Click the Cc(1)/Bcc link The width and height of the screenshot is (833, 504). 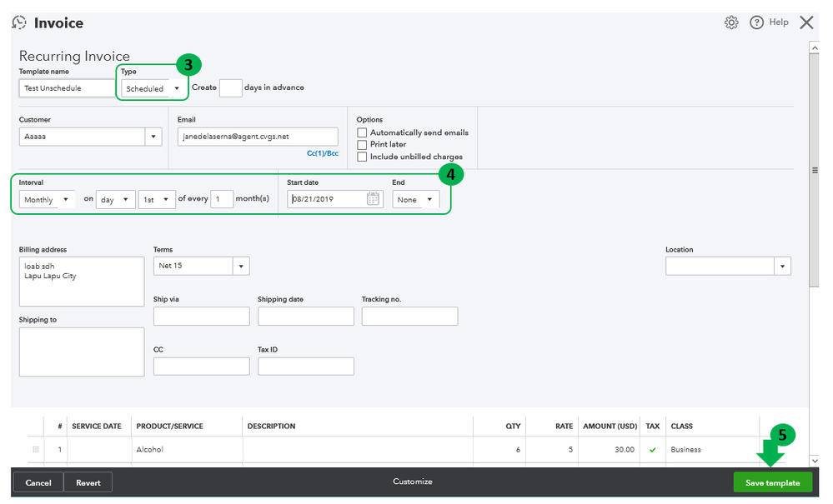(322, 153)
